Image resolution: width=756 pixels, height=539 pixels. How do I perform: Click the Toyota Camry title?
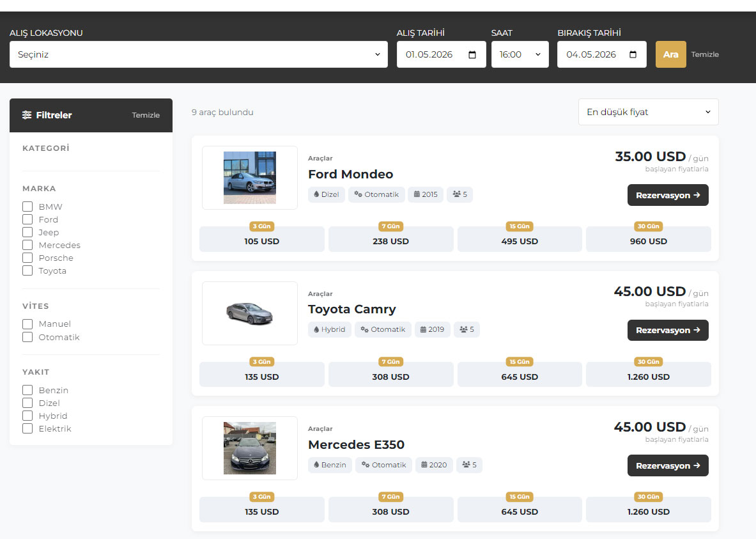pyautogui.click(x=352, y=309)
